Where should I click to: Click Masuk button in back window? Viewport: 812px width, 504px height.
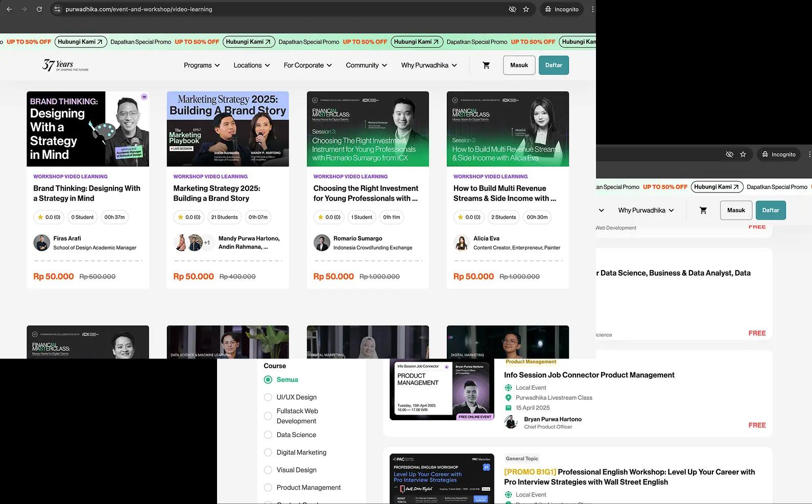[x=736, y=210]
